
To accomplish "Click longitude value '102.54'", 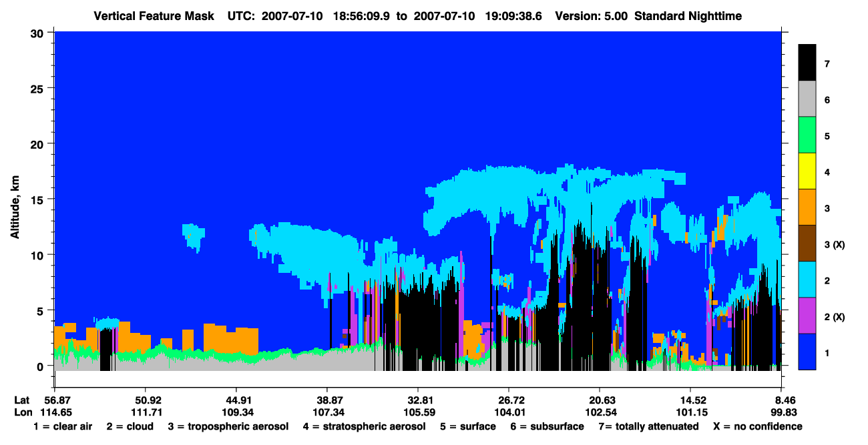I will [600, 412].
